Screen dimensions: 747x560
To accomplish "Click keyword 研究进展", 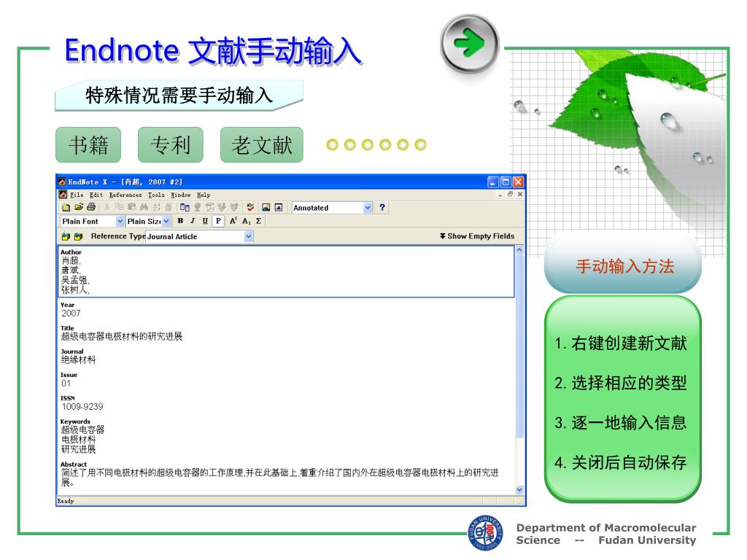I will [x=78, y=449].
